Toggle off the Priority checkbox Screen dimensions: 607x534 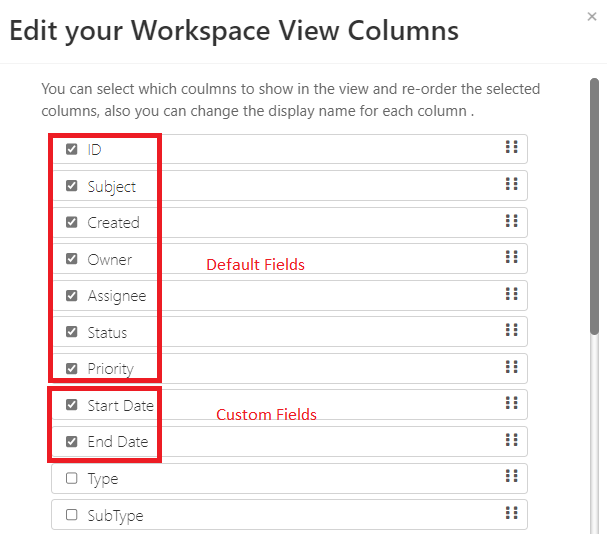point(72,368)
